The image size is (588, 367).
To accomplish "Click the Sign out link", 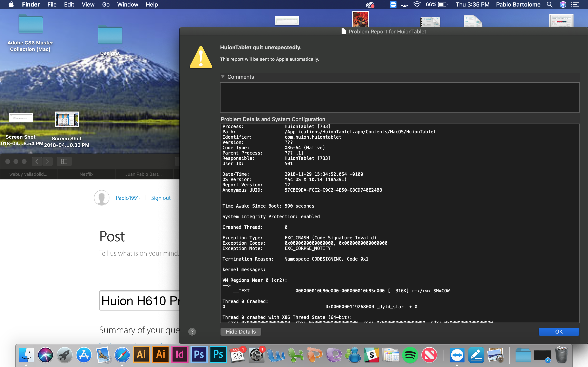I will point(161,198).
